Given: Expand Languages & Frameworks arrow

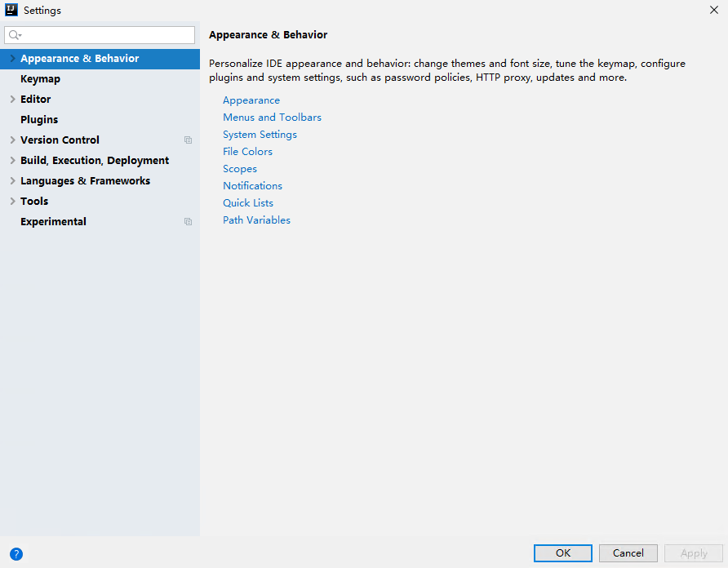Looking at the screenshot, I should 12,180.
